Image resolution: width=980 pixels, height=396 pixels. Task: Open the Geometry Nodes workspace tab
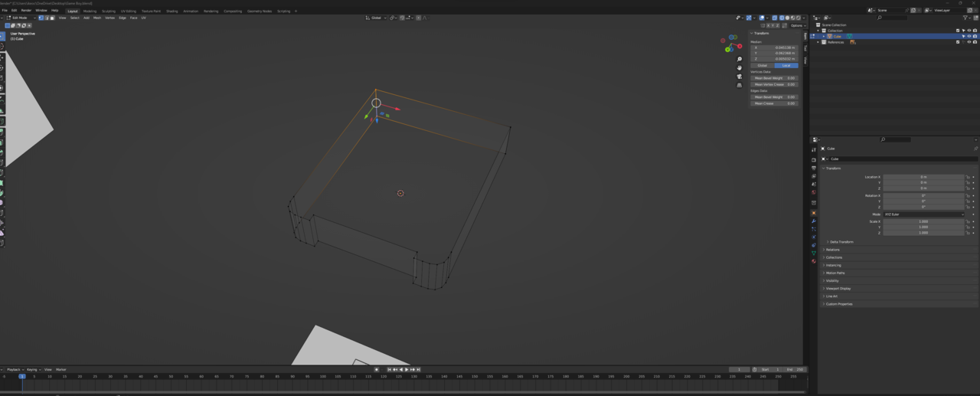pyautogui.click(x=260, y=11)
